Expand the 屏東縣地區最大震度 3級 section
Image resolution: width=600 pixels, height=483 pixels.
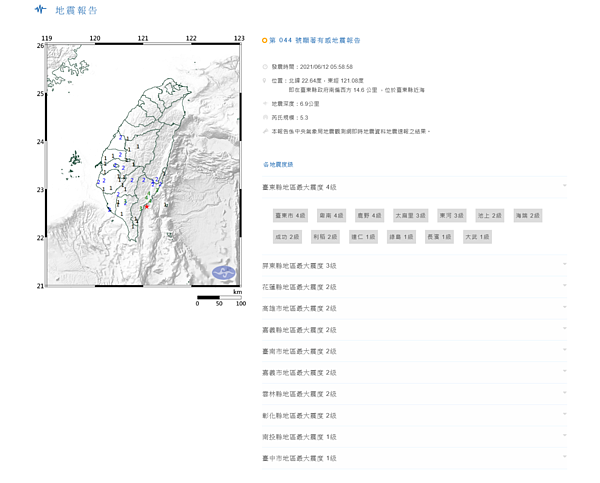414,266
